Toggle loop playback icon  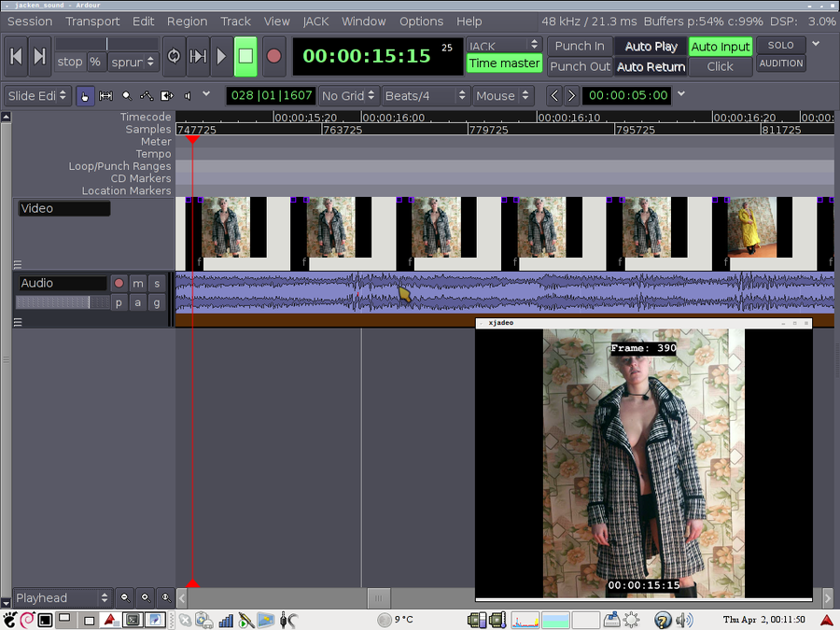(174, 56)
